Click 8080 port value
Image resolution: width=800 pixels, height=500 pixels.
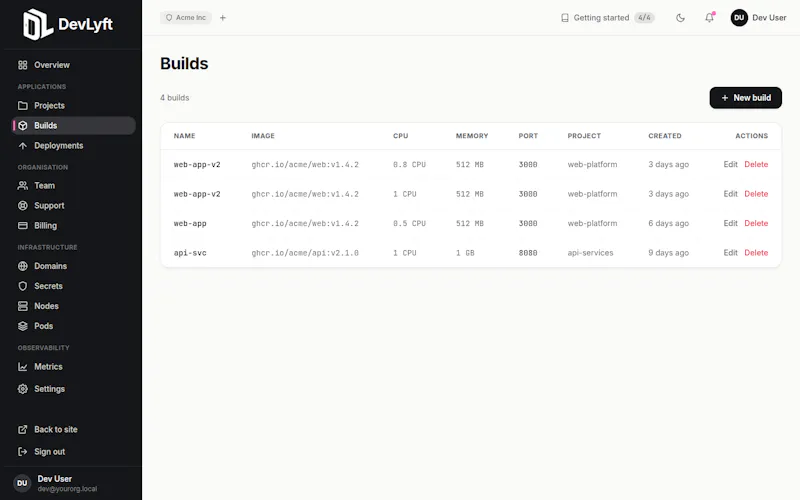point(528,253)
